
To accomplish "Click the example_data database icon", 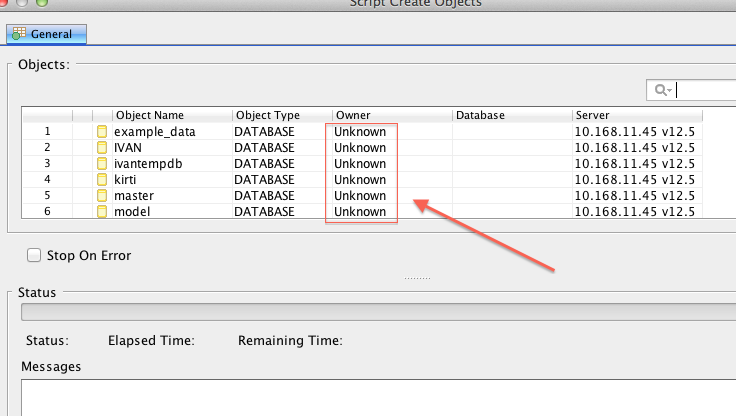I will click(101, 132).
